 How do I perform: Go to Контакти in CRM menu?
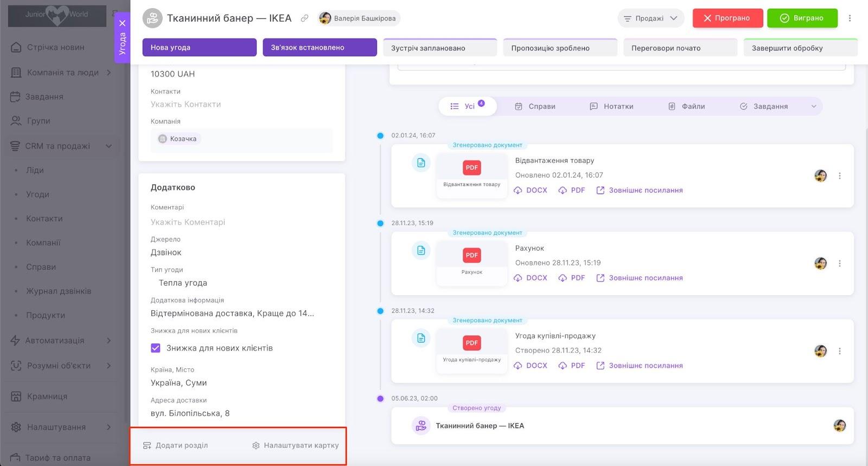click(44, 219)
